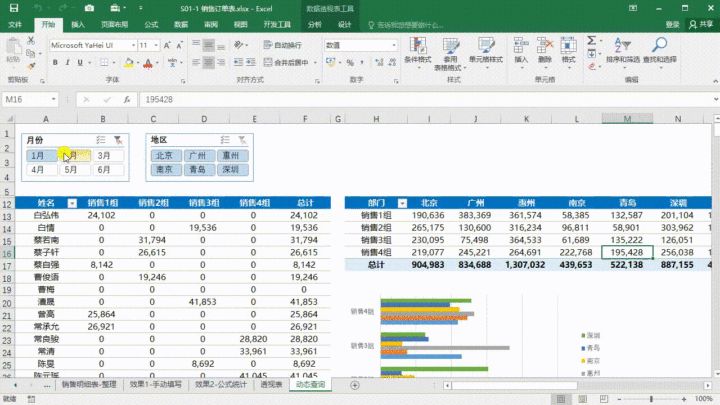Click the AutoSum sigma icon
This screenshot has height=405, width=720.
coord(591,40)
